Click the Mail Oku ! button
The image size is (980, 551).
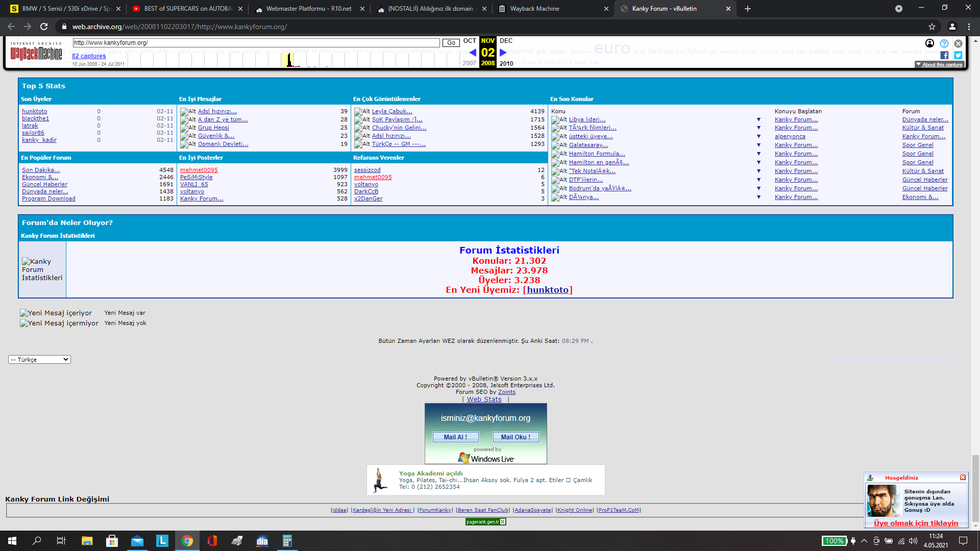click(x=516, y=437)
